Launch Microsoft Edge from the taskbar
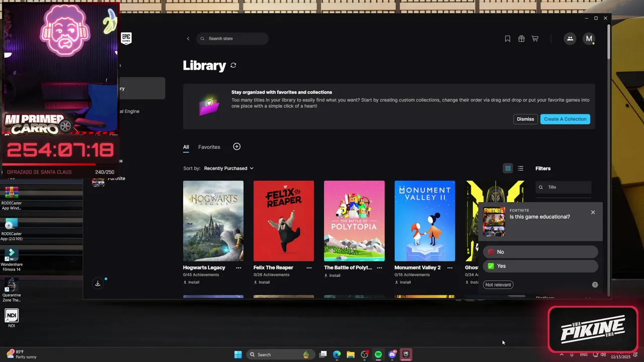This screenshot has height=362, width=644. (337, 354)
